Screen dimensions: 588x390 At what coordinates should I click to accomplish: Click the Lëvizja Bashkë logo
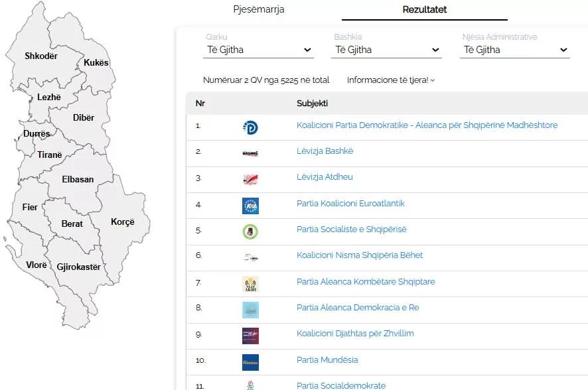(x=250, y=153)
